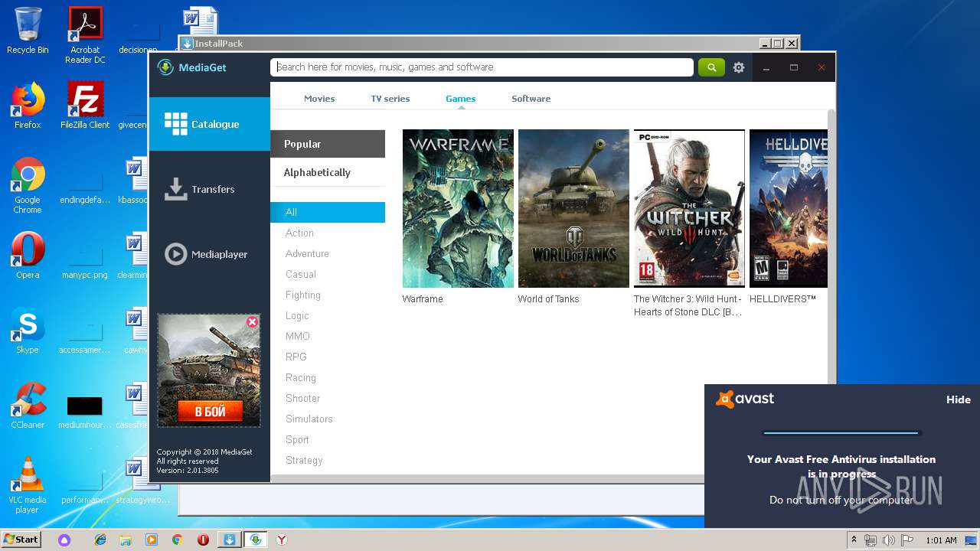Filter games by RPG
Viewport: 980px width, 551px height.
click(296, 357)
